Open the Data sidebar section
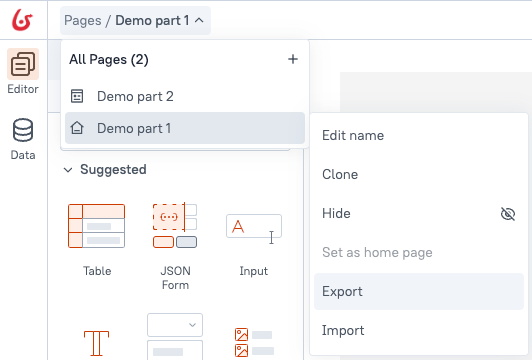The image size is (532, 360). [x=23, y=139]
